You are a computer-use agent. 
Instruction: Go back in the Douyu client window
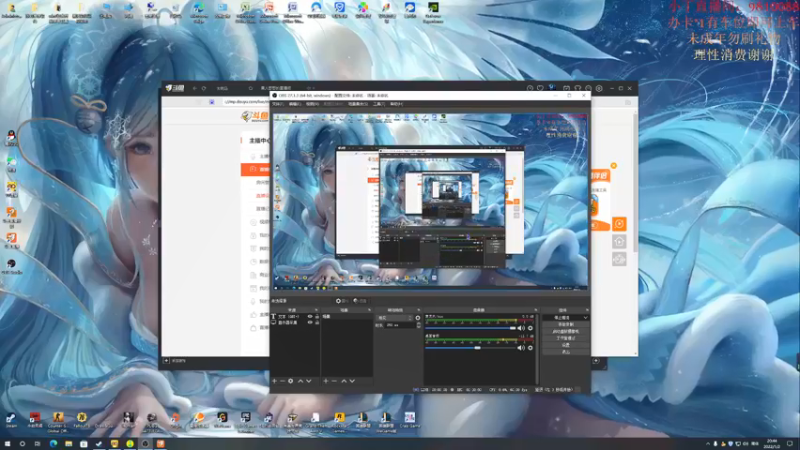click(194, 88)
